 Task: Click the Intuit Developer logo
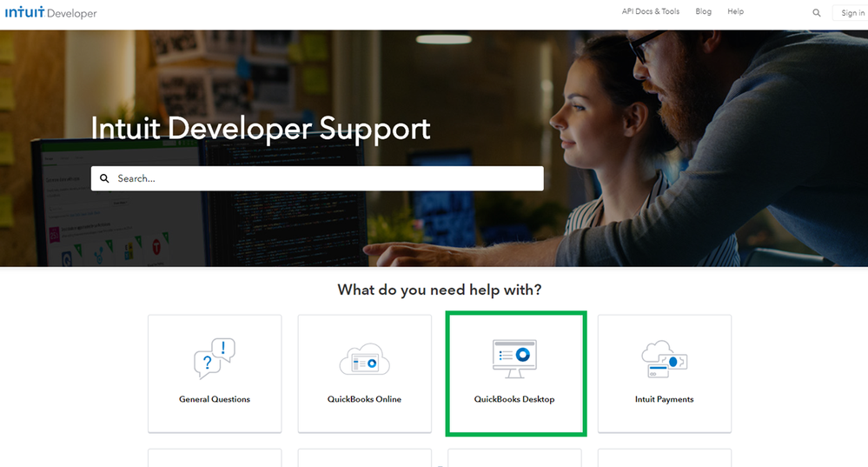51,12
